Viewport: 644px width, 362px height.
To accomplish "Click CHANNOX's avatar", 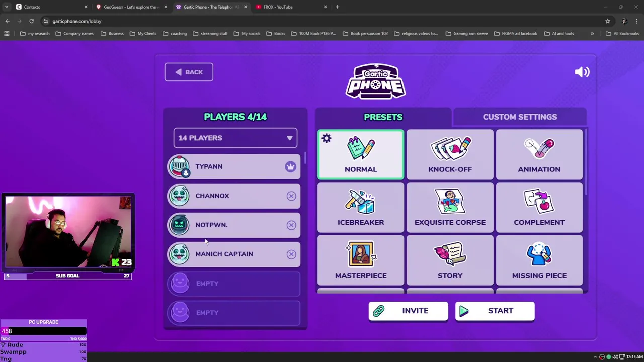I will (180, 196).
